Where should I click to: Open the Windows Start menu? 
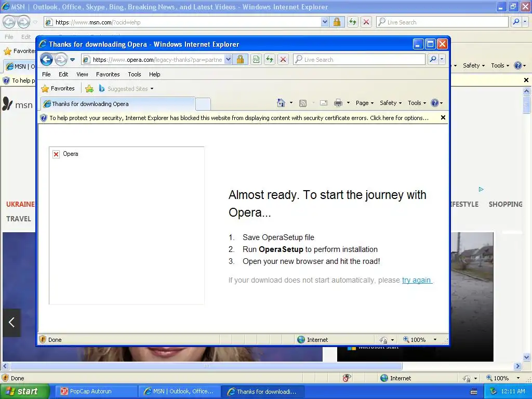pos(24,391)
